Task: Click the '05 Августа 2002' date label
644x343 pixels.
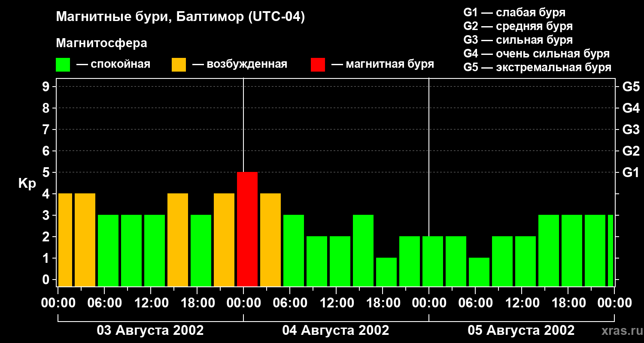Action: [x=521, y=331]
